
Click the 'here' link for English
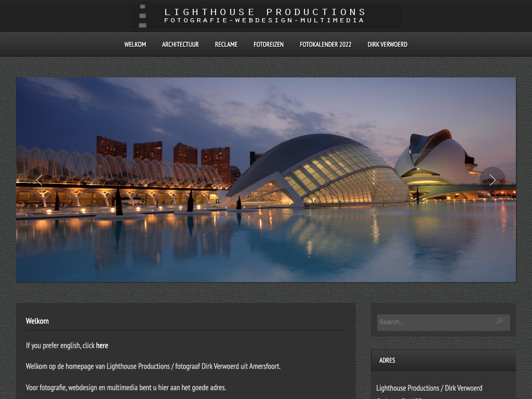click(x=102, y=345)
